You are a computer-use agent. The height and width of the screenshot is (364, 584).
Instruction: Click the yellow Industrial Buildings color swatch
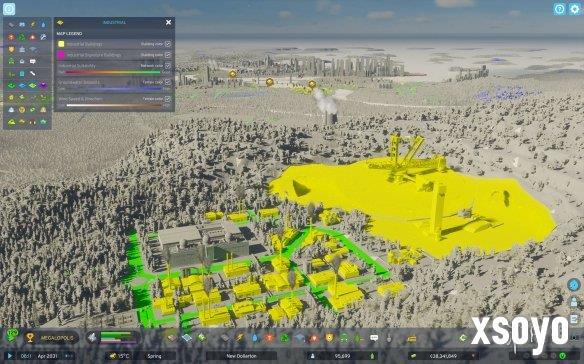pyautogui.click(x=61, y=44)
